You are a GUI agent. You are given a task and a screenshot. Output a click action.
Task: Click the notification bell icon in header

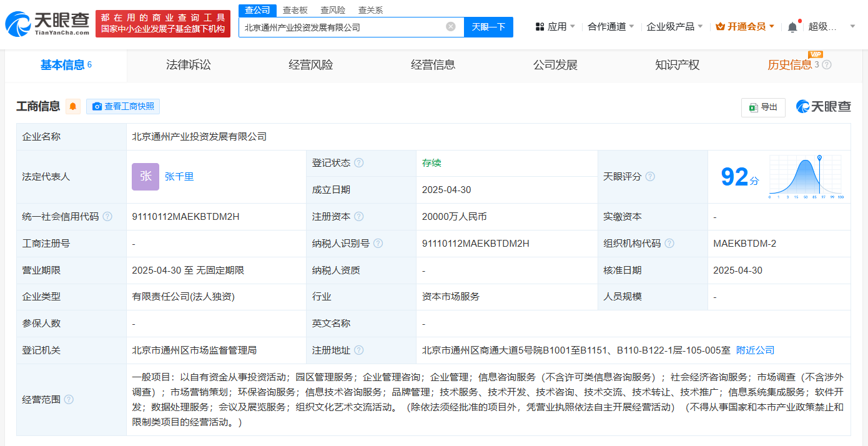click(792, 27)
